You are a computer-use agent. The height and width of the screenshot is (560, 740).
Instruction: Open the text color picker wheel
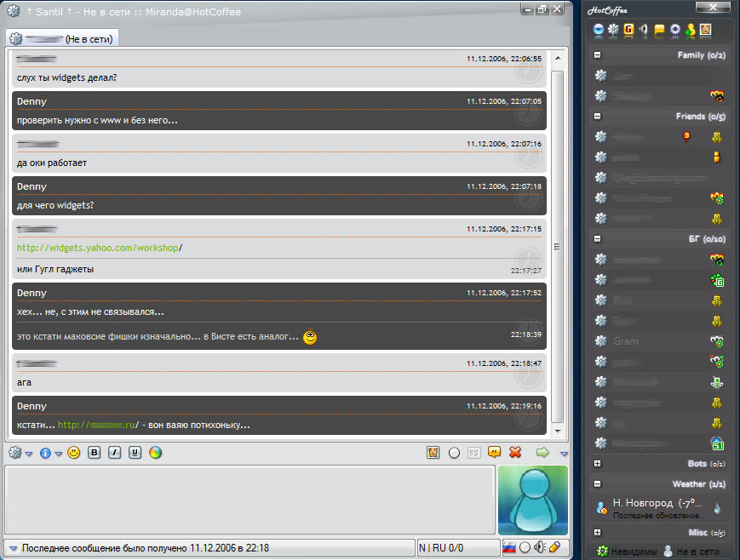(x=155, y=453)
